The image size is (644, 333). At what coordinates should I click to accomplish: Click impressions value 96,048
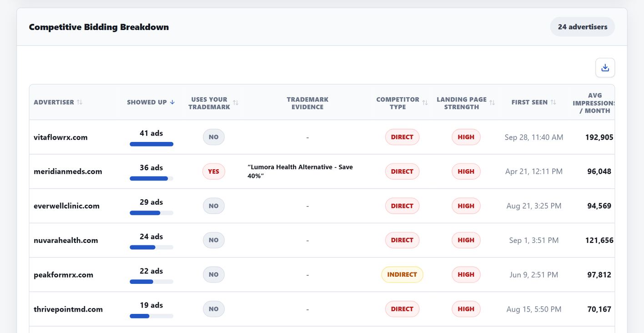(599, 172)
